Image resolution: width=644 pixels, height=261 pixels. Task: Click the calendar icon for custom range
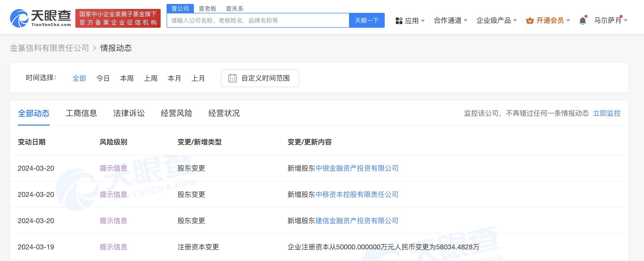pos(232,78)
